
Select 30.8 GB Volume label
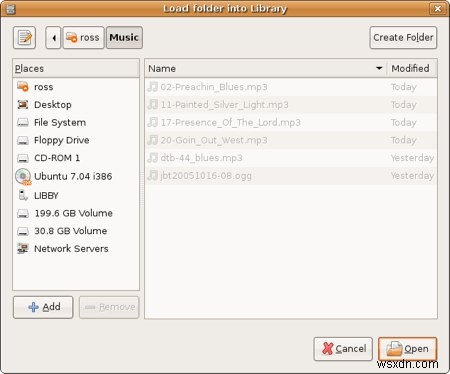pyautogui.click(x=71, y=231)
